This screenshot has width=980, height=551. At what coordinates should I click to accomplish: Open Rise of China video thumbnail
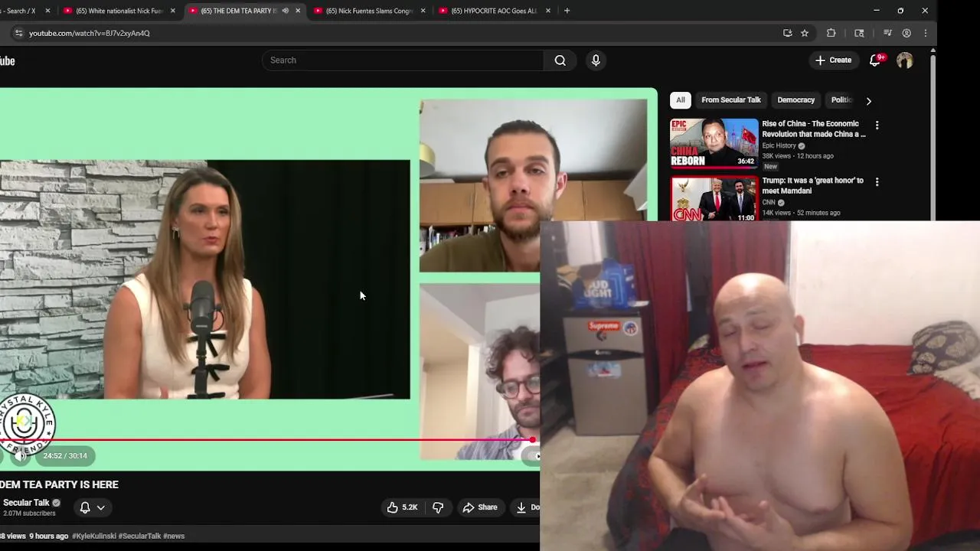(x=714, y=143)
